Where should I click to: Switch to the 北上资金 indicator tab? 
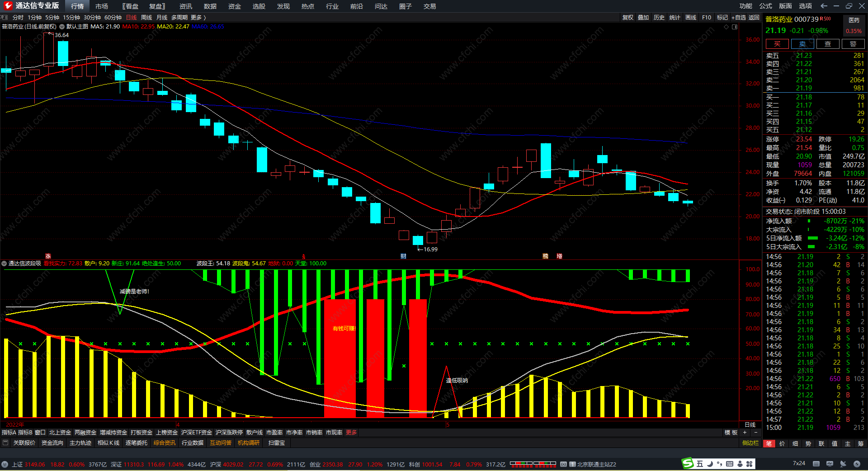coord(60,433)
